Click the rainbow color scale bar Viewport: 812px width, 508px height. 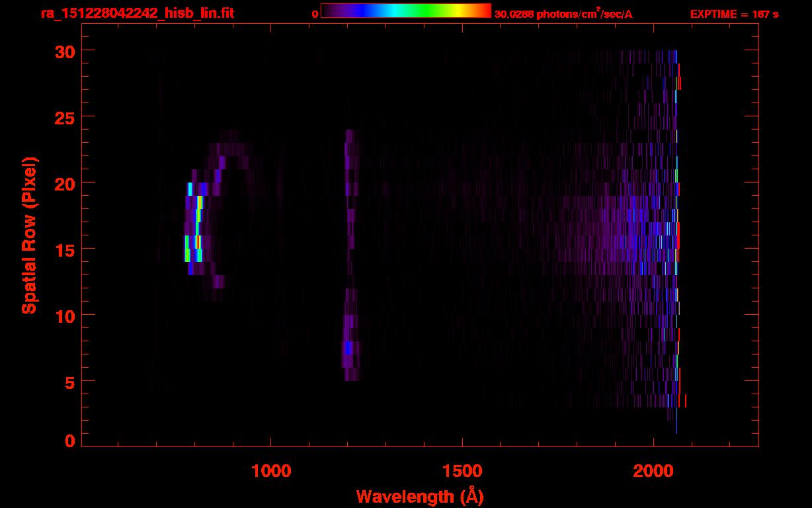(405, 11)
